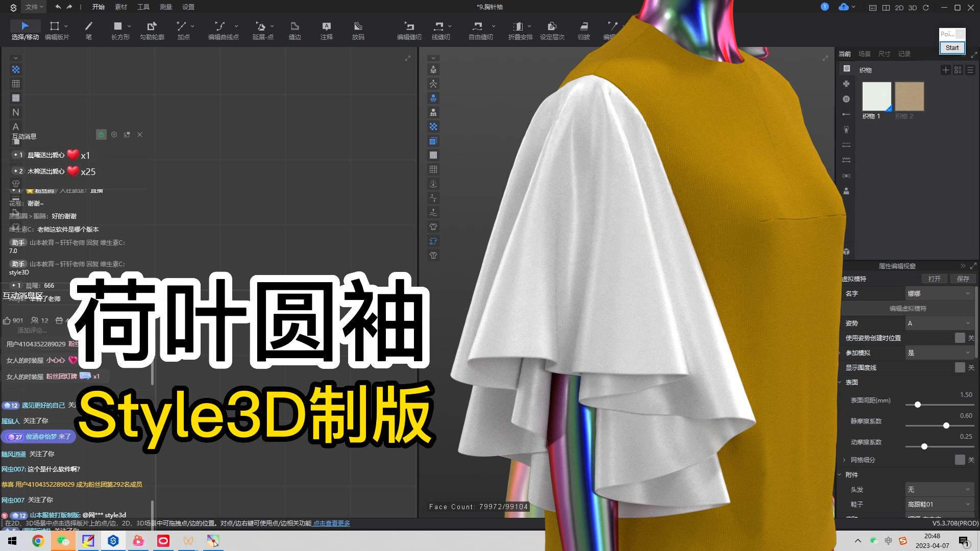Viewport: 980px width, 551px height.
Task: Add new fabric with plus icon
Action: point(946,70)
